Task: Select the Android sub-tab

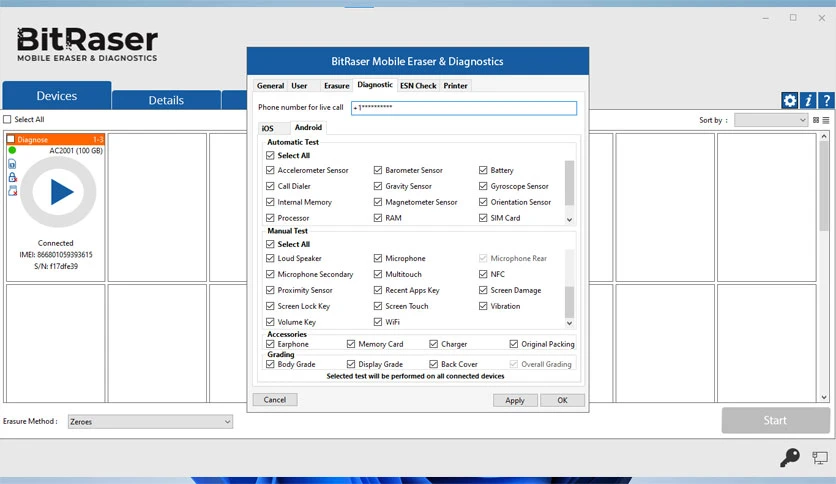Action: click(308, 127)
